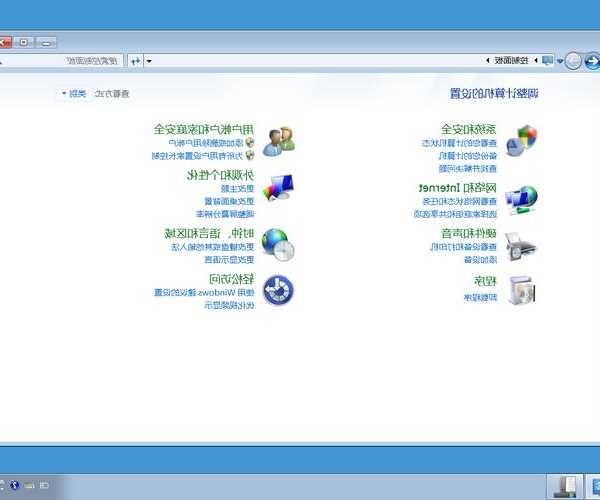This screenshot has height=500, width=600.
Task: Open the Appearance and Personalization monitor icon
Action: coord(278,189)
